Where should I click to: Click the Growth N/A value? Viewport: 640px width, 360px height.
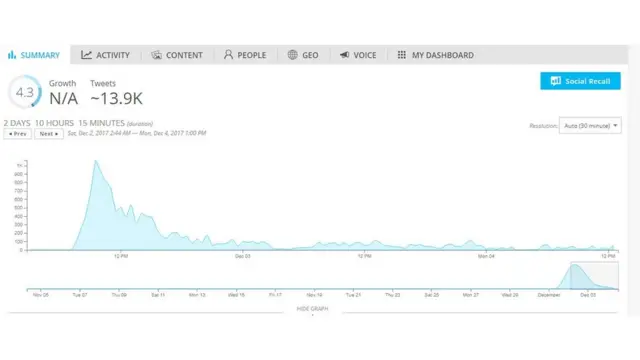(x=63, y=98)
